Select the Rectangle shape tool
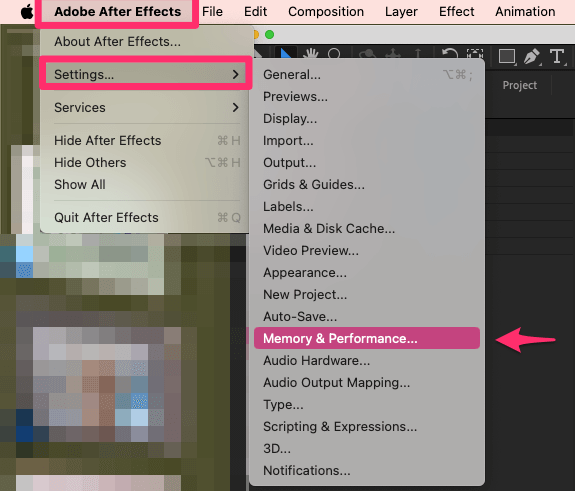575x491 pixels. (x=507, y=57)
